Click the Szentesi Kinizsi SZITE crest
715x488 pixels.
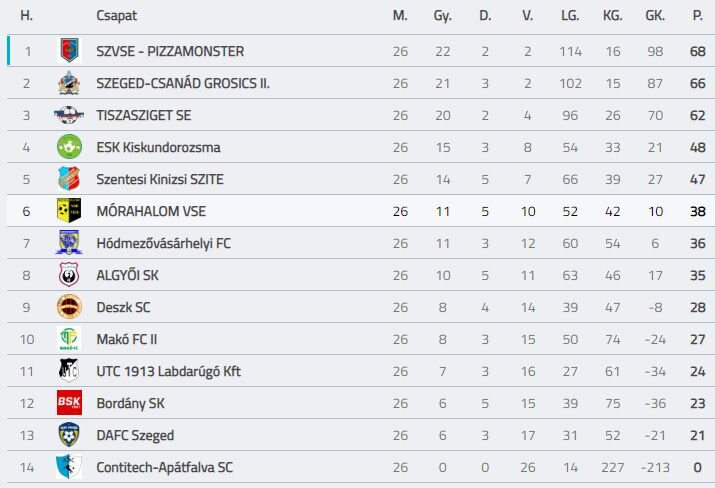coord(69,179)
